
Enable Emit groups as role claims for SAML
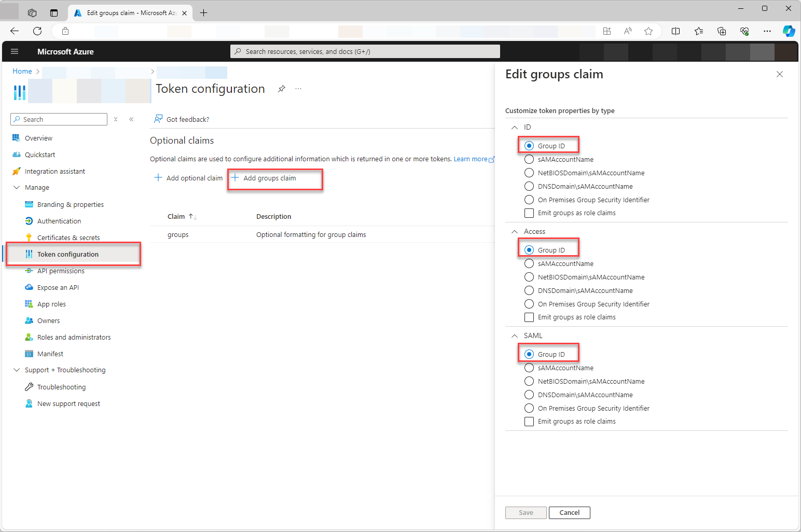tap(529, 421)
